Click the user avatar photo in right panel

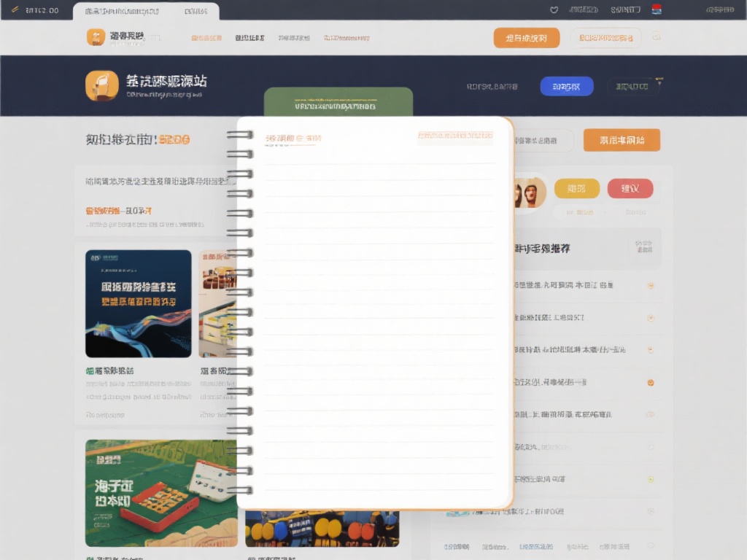tap(530, 192)
